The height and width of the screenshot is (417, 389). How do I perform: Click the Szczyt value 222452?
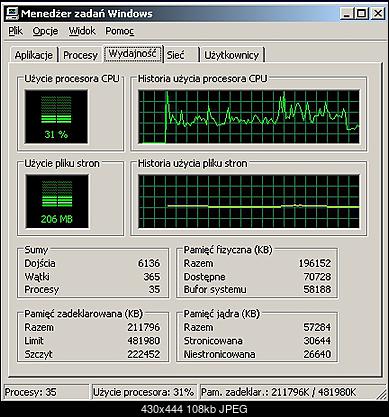click(144, 354)
